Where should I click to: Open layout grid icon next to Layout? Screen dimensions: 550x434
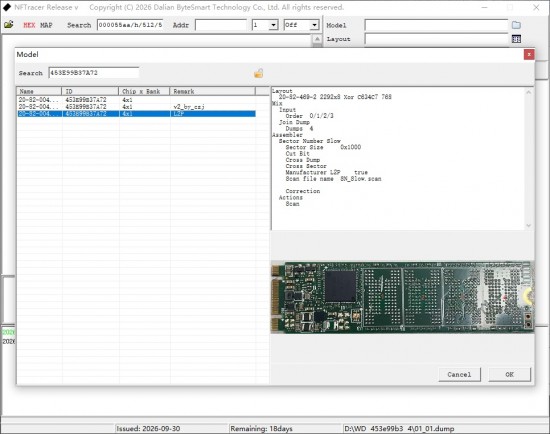516,39
